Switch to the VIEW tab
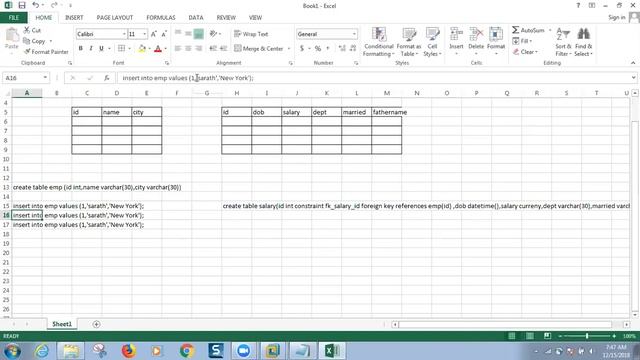640x360 pixels. pos(256,18)
